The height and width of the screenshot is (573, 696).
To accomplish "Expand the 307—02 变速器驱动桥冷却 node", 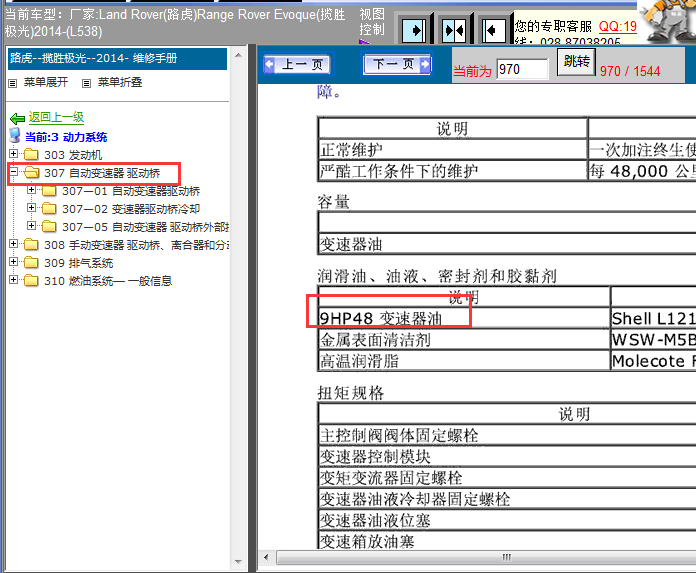I will point(31,207).
